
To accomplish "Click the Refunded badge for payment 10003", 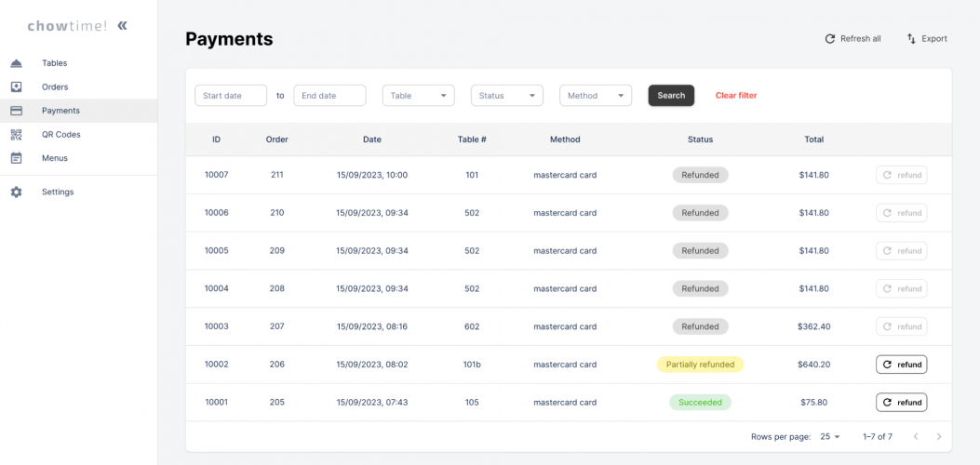I will (x=700, y=326).
